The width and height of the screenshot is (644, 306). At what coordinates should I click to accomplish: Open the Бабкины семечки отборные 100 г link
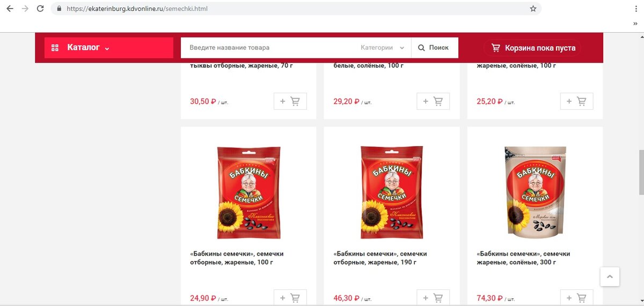[x=237, y=258]
